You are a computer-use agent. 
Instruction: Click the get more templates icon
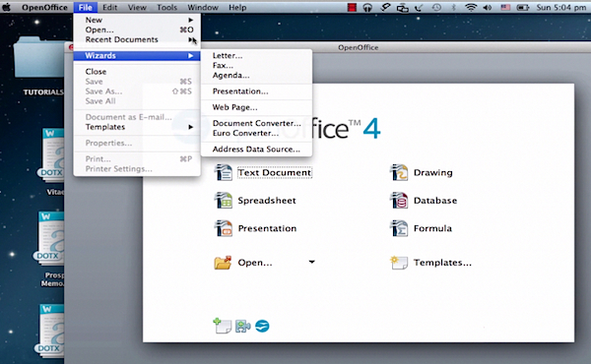tap(223, 326)
